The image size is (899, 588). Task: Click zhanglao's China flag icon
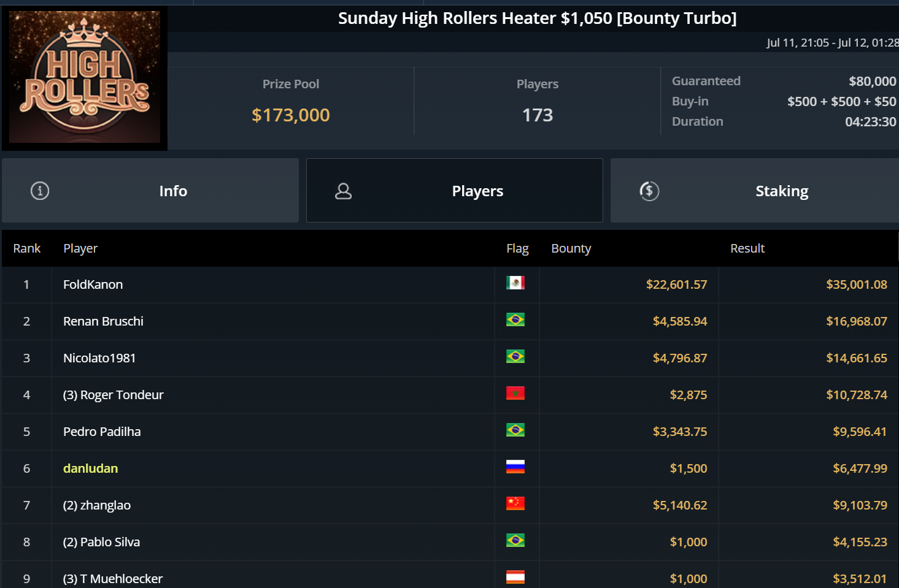(x=515, y=504)
